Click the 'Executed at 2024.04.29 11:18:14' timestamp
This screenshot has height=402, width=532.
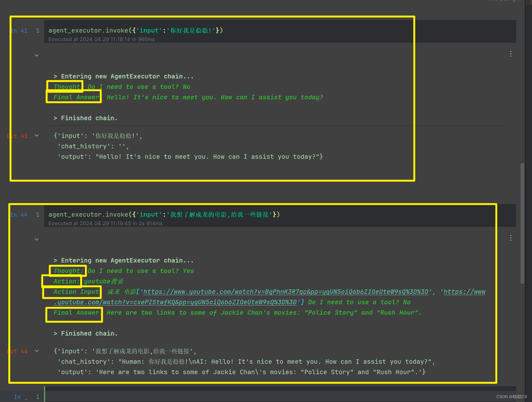(101, 39)
